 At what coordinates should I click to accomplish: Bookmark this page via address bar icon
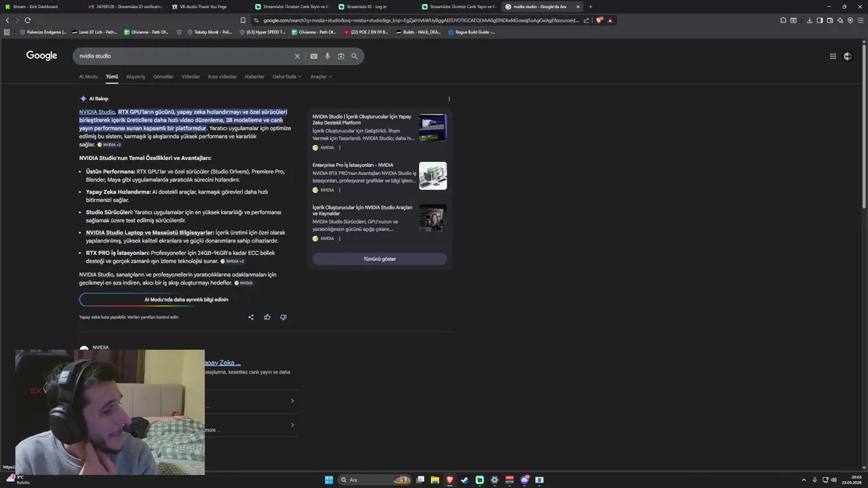pos(243,20)
